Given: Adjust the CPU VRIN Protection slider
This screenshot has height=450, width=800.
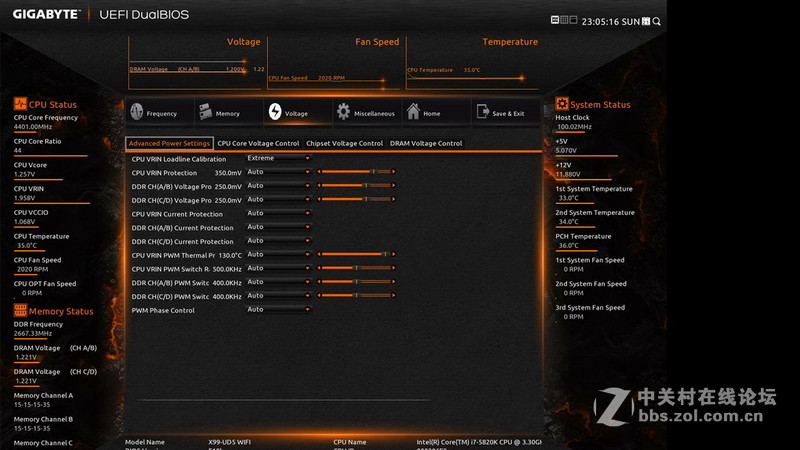Looking at the screenshot, I should click(356, 172).
